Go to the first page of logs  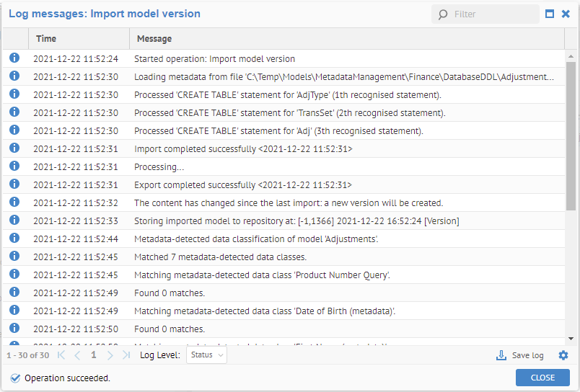click(x=61, y=355)
